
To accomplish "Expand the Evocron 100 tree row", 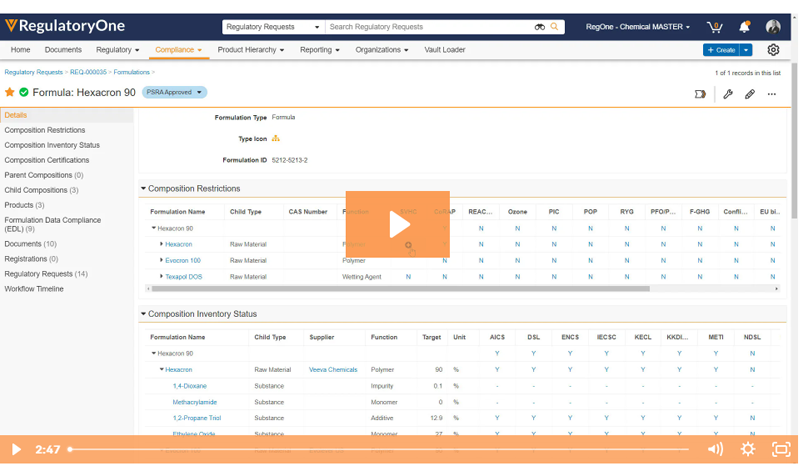I will click(161, 260).
